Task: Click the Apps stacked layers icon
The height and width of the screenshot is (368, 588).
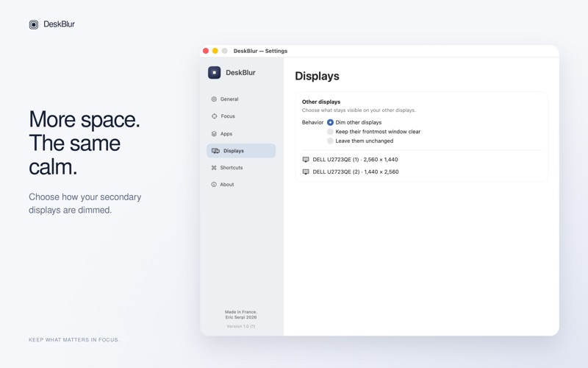Action: [x=214, y=134]
